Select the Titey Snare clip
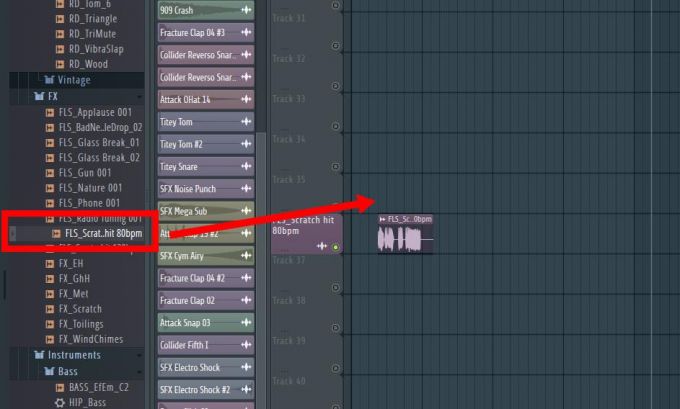The image size is (680, 409). pos(206,167)
